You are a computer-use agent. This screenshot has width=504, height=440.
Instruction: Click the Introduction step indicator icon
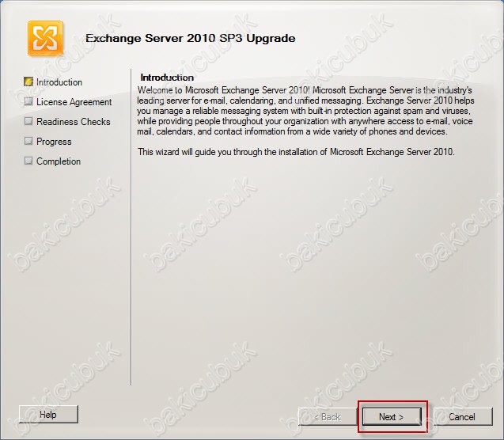point(28,82)
